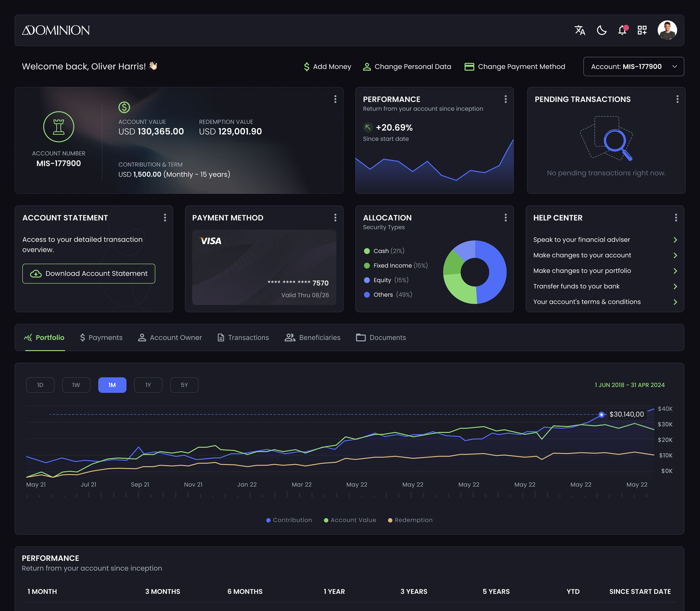700x611 pixels.
Task: Open the apps grid icon
Action: (x=642, y=30)
